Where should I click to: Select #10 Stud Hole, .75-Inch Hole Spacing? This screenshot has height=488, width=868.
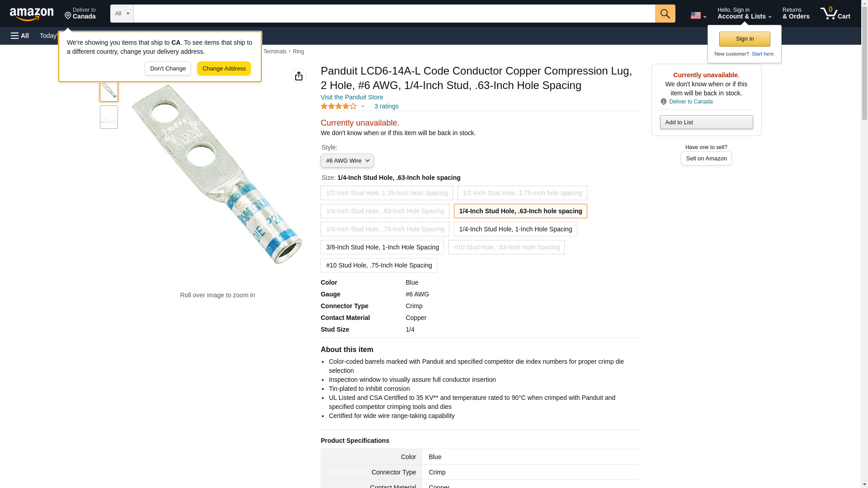(378, 265)
